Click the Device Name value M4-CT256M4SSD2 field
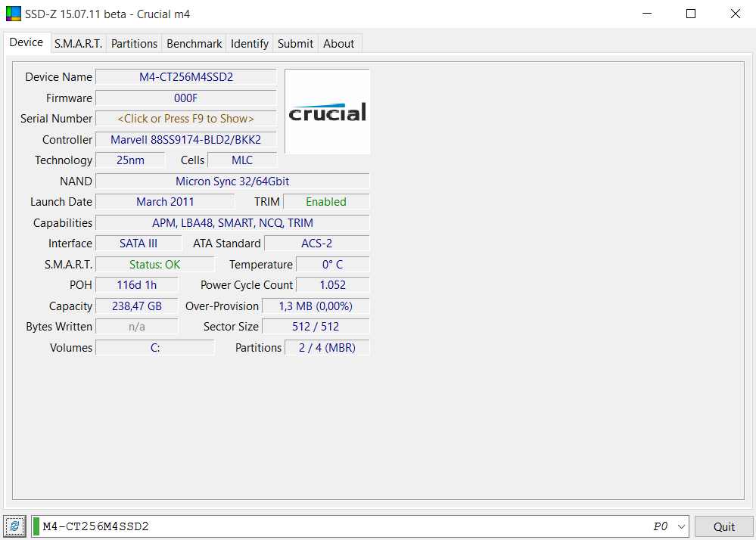Image resolution: width=756 pixels, height=540 pixels. click(x=186, y=77)
